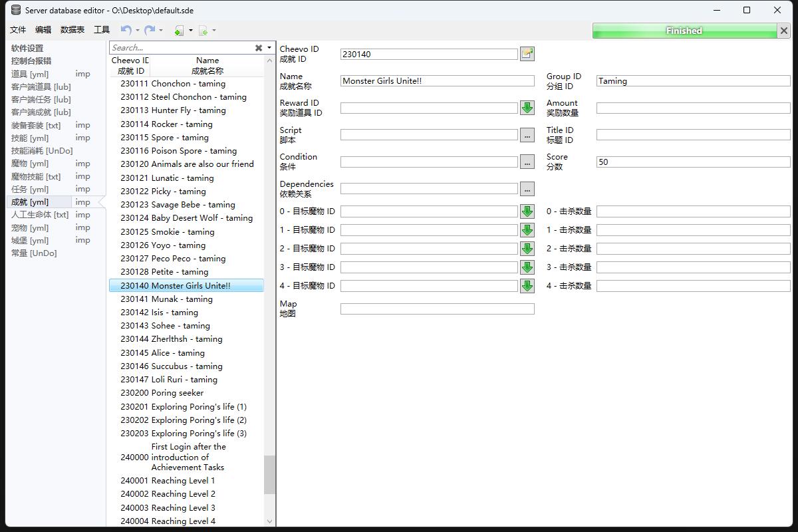Click green arrow next to Reward ID
This screenshot has width=798, height=532.
click(527, 108)
